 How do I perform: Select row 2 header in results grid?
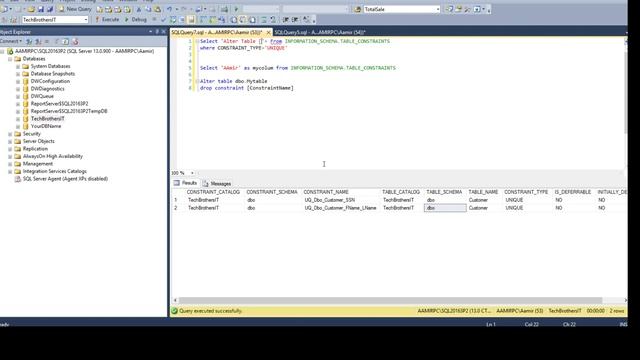pyautogui.click(x=176, y=208)
